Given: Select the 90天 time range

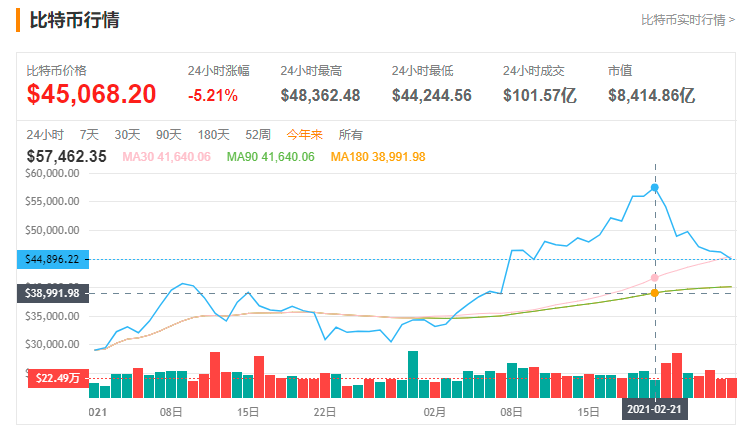Looking at the screenshot, I should (169, 135).
